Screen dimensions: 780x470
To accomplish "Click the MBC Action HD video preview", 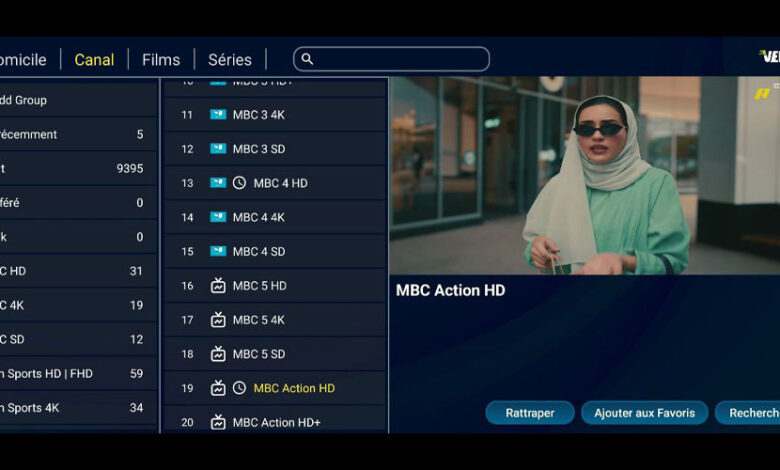I will click(584, 175).
